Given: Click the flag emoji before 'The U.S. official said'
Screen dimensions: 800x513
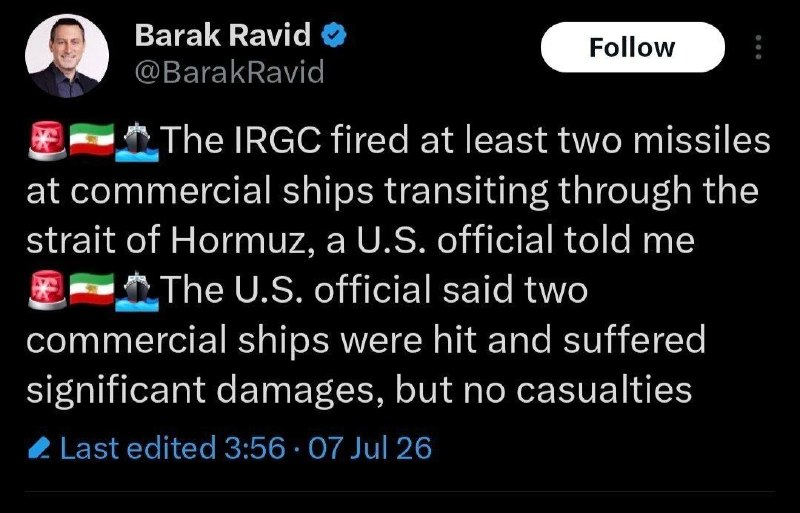Looking at the screenshot, I should [x=92, y=289].
